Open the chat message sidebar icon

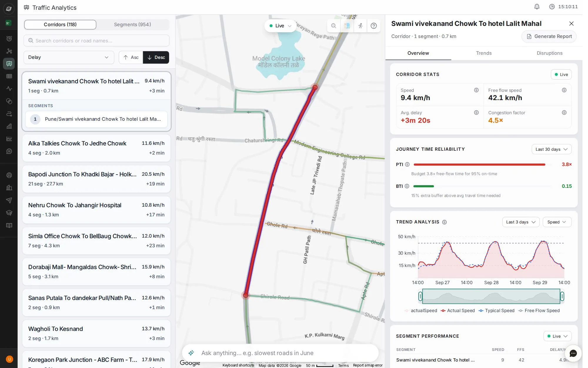point(9,151)
